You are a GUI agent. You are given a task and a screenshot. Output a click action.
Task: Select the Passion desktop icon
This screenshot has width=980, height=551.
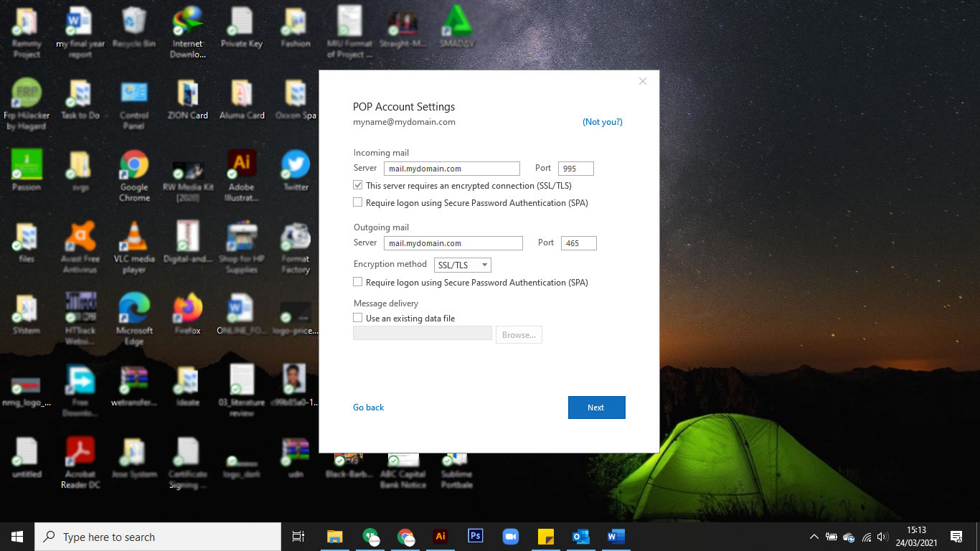point(27,171)
